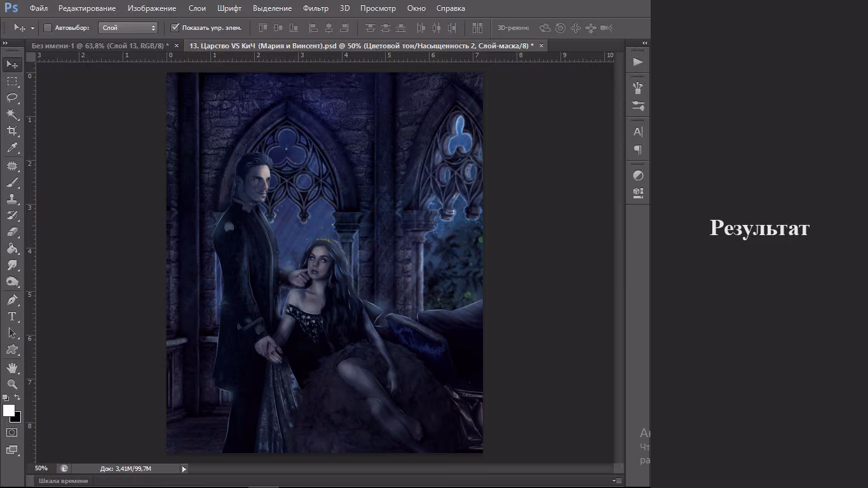Open the Brush settings panel icon
Viewport: 868px width, 488px height.
click(638, 105)
